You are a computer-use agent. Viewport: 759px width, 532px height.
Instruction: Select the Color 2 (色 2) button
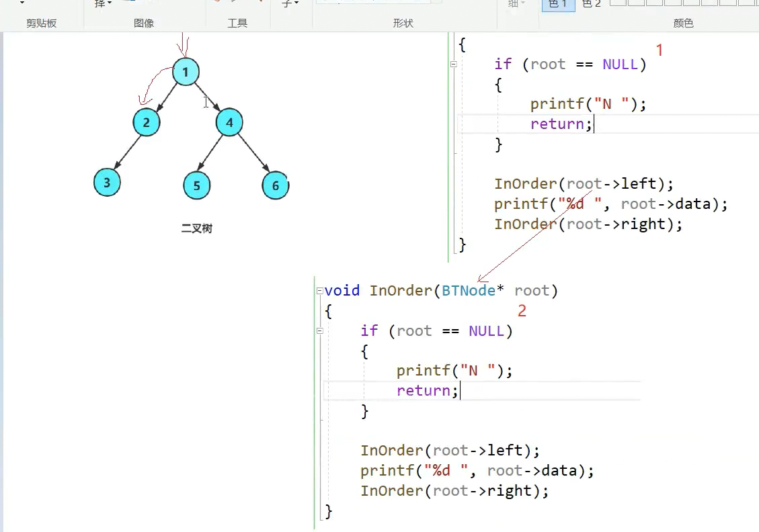pos(591,5)
